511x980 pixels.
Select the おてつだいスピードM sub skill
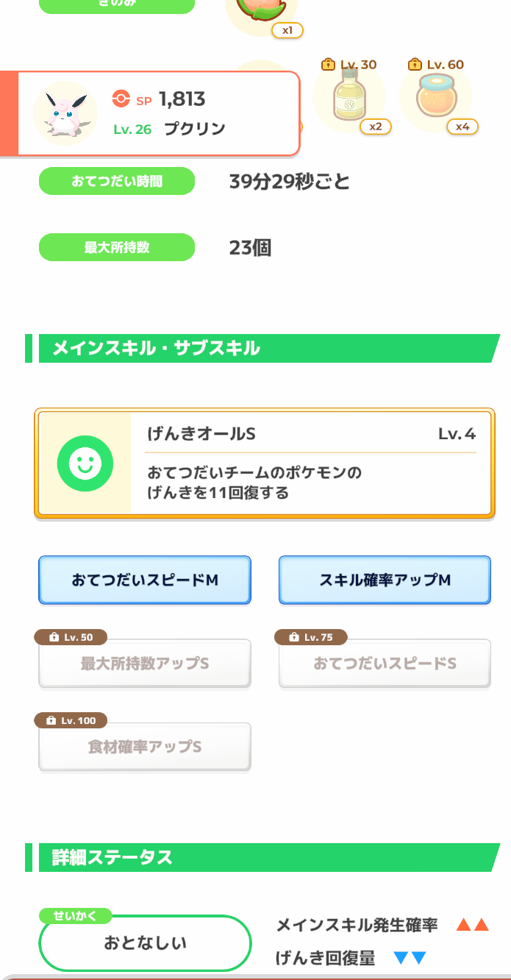pyautogui.click(x=145, y=580)
